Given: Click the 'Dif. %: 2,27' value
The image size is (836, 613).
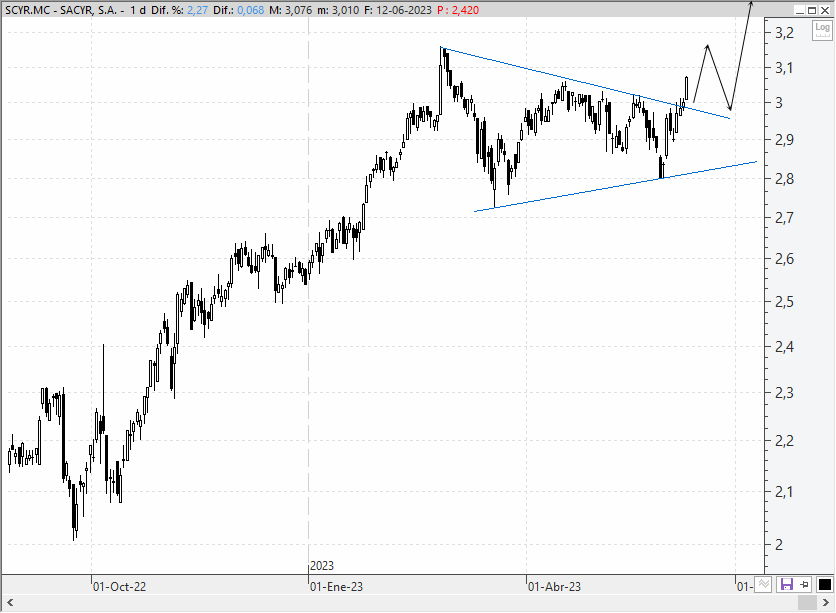Looking at the screenshot, I should 179,10.
